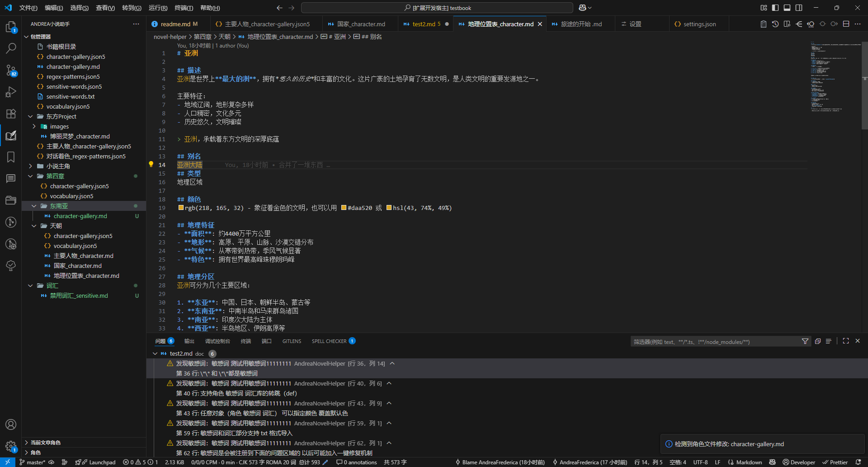Collapse the 词汇 folder

click(x=30, y=286)
